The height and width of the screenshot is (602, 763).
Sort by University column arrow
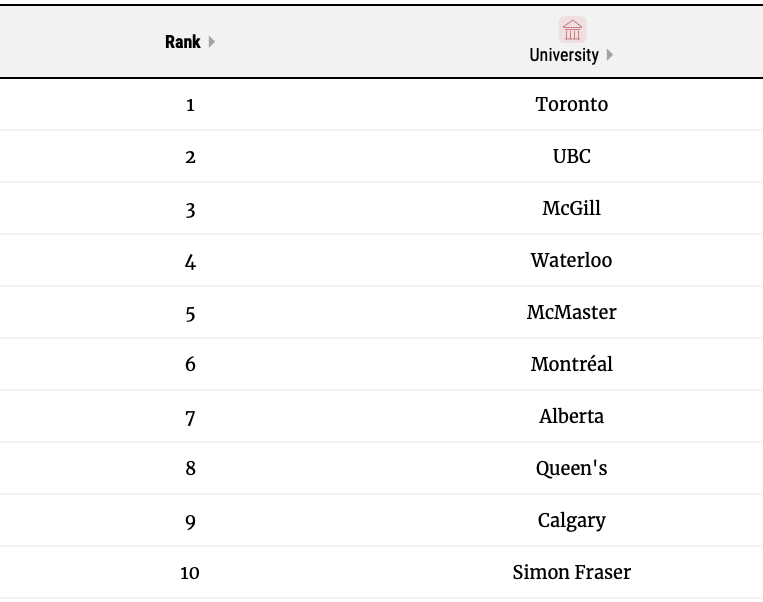[610, 55]
